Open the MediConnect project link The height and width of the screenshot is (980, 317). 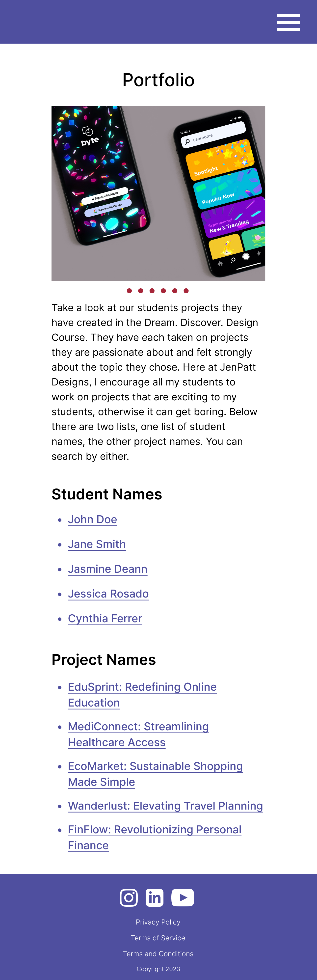[x=138, y=727]
